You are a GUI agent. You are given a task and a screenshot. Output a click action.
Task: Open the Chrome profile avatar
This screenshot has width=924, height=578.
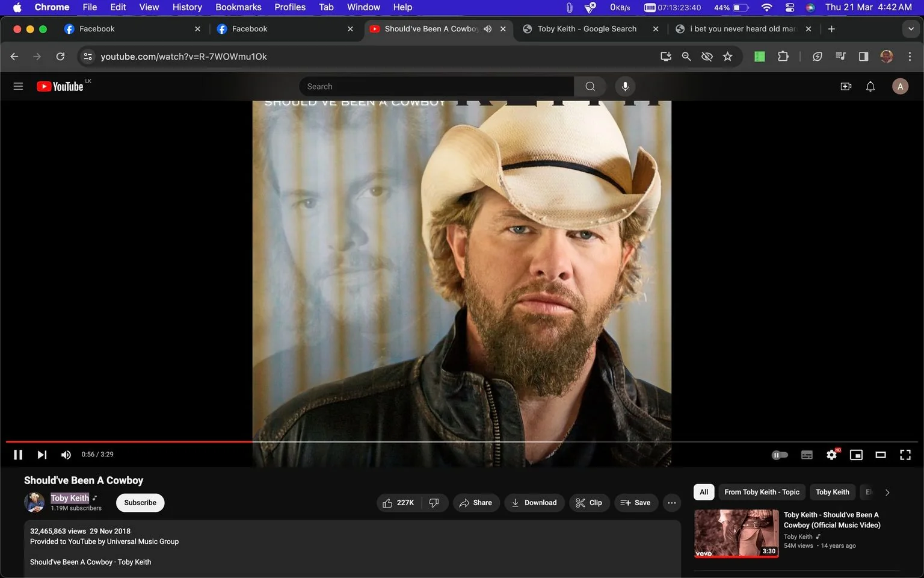click(x=887, y=57)
